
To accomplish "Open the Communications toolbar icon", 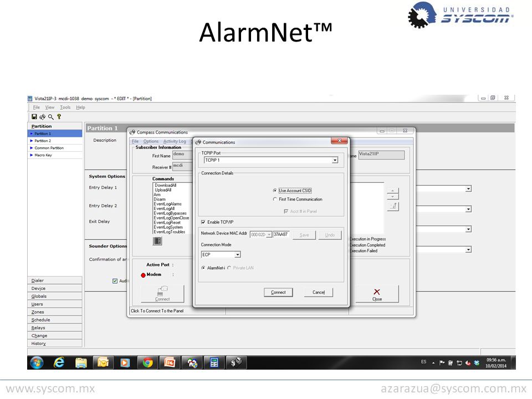I will [43, 117].
